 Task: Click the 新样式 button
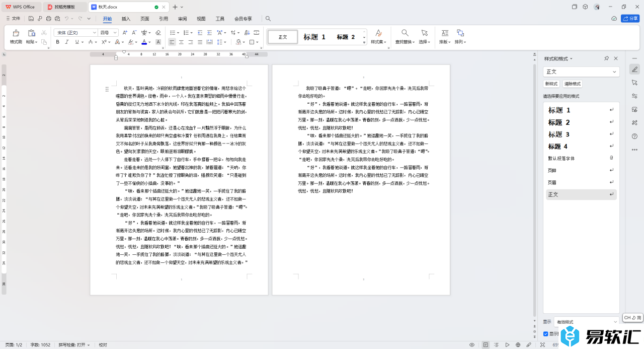tap(551, 84)
